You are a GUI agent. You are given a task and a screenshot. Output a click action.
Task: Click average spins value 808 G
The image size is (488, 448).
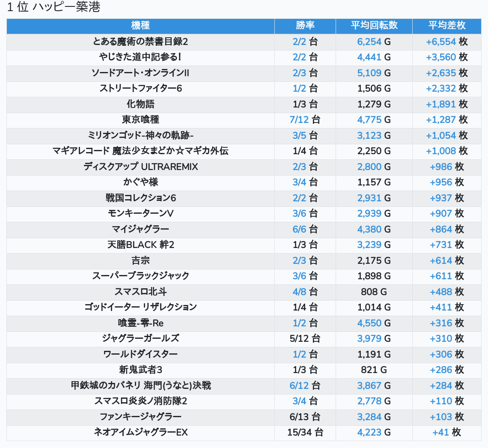coord(374,292)
